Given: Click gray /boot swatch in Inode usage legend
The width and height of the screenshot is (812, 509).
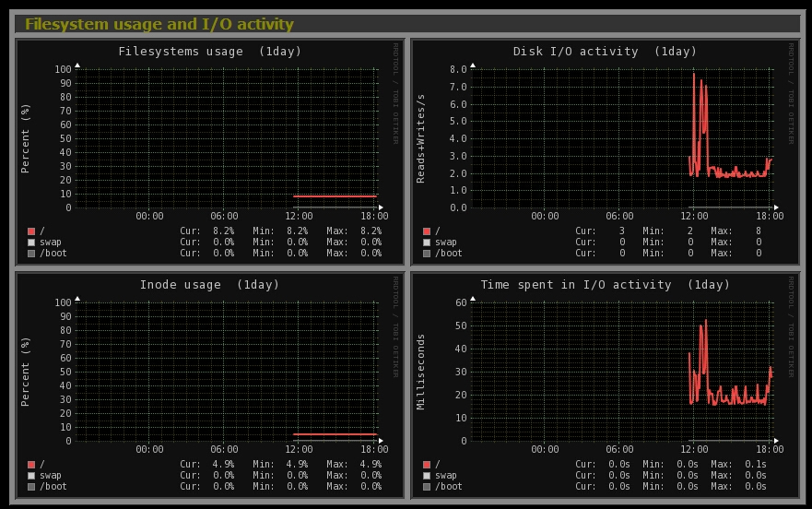Looking at the screenshot, I should click(31, 487).
